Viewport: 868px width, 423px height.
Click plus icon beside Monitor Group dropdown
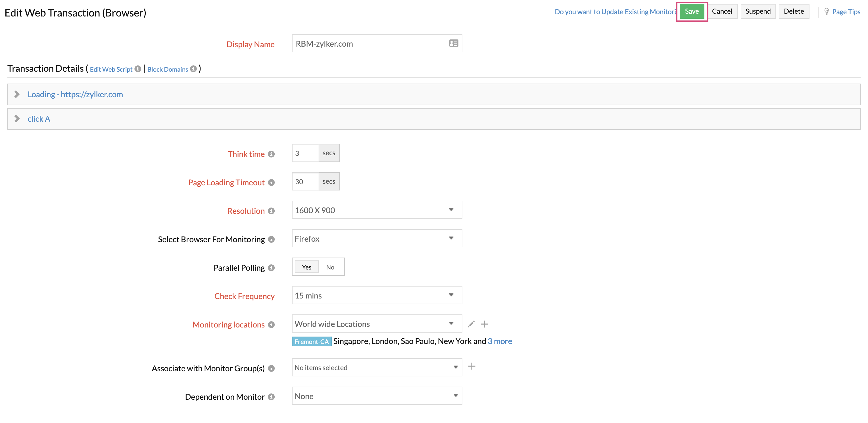coord(471,366)
